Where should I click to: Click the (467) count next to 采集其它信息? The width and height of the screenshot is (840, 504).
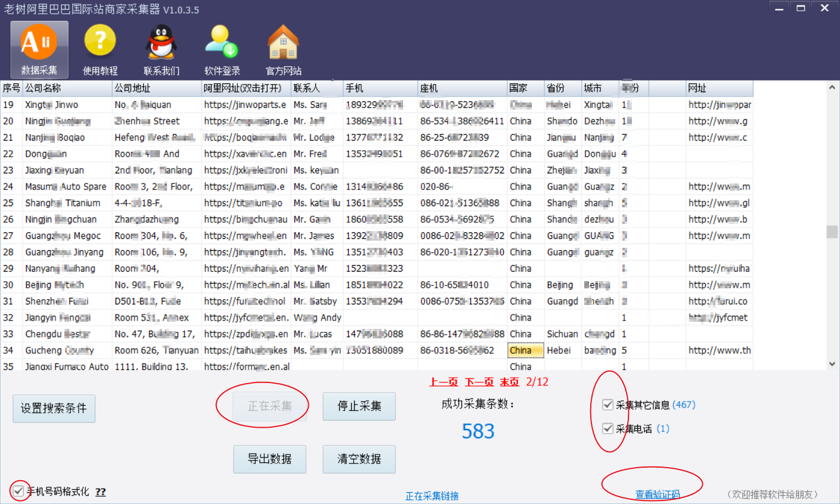(684, 405)
